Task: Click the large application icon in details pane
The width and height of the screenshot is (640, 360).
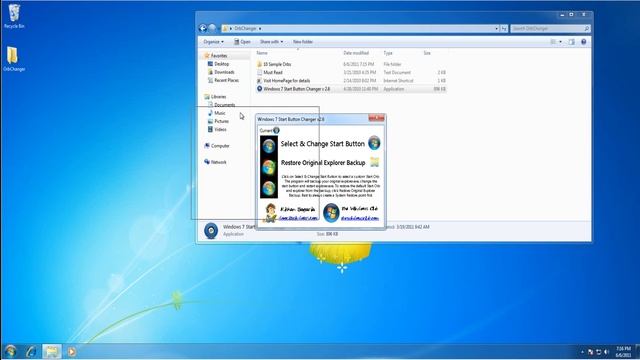Action: pos(211,231)
